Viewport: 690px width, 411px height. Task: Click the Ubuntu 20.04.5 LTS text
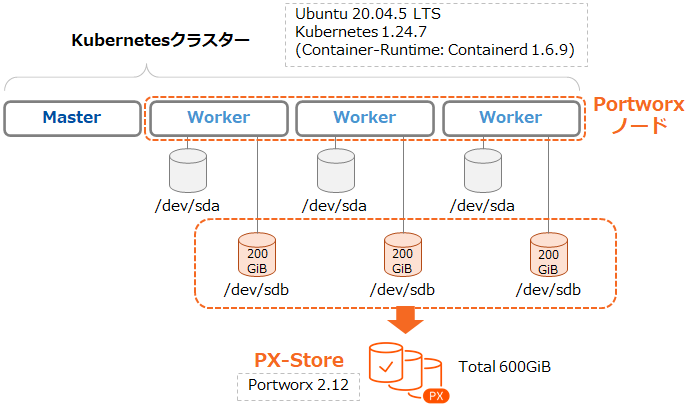[x=367, y=14]
